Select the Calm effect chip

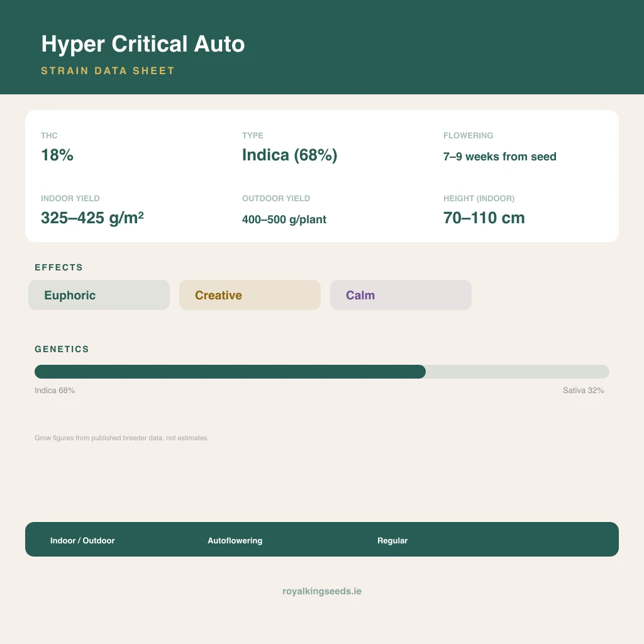(401, 295)
